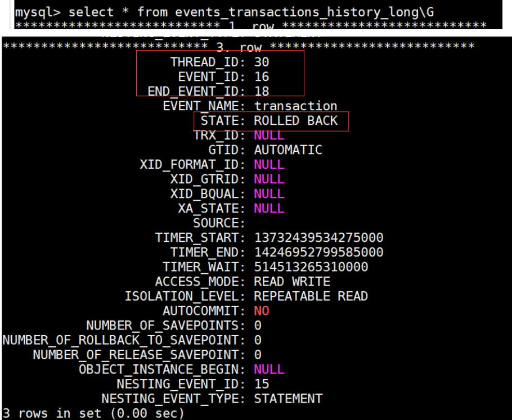512x420 pixels.
Task: Select the NUMBER_OF_SAVEPOINTS zero value
Action: pos(257,325)
